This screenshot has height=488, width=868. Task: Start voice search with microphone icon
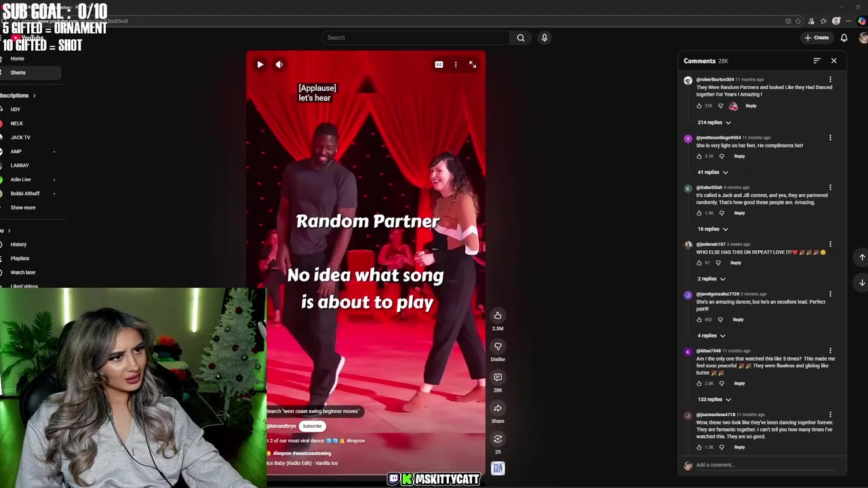[x=544, y=38]
